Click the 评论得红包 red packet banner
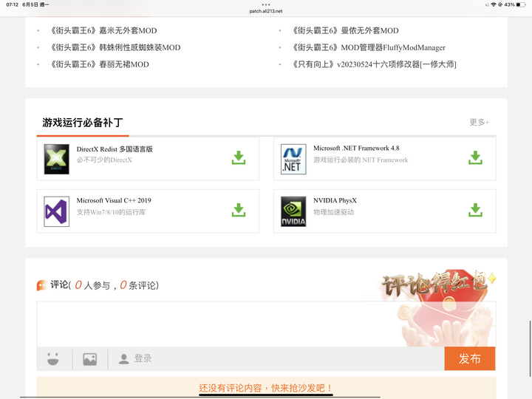The image size is (532, 399). click(x=438, y=307)
